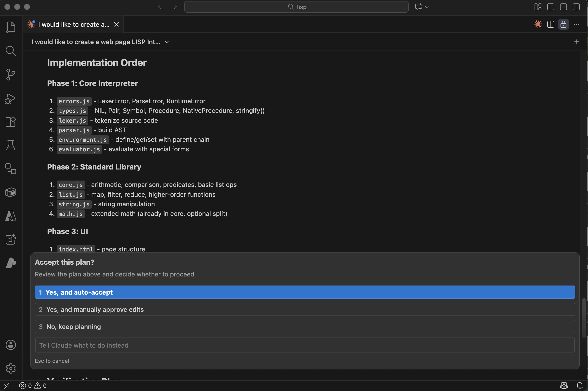Image resolution: width=588 pixels, height=391 pixels.
Task: Select the Run and Debug icon
Action: pos(11,99)
